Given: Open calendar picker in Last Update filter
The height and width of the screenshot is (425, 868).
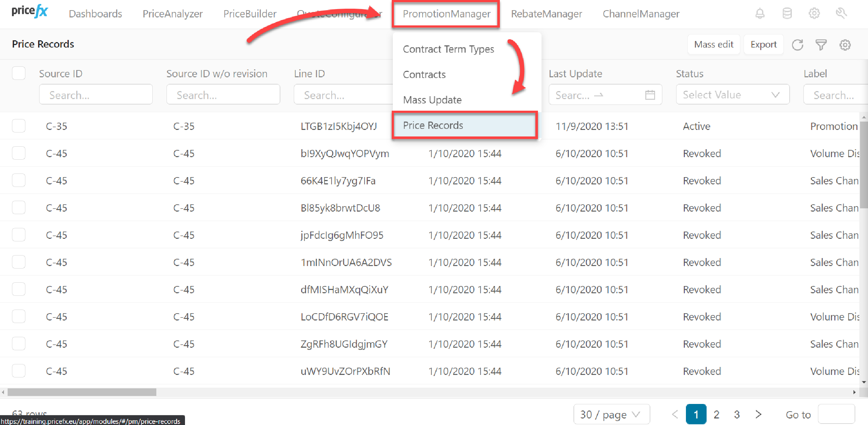Looking at the screenshot, I should coord(650,95).
